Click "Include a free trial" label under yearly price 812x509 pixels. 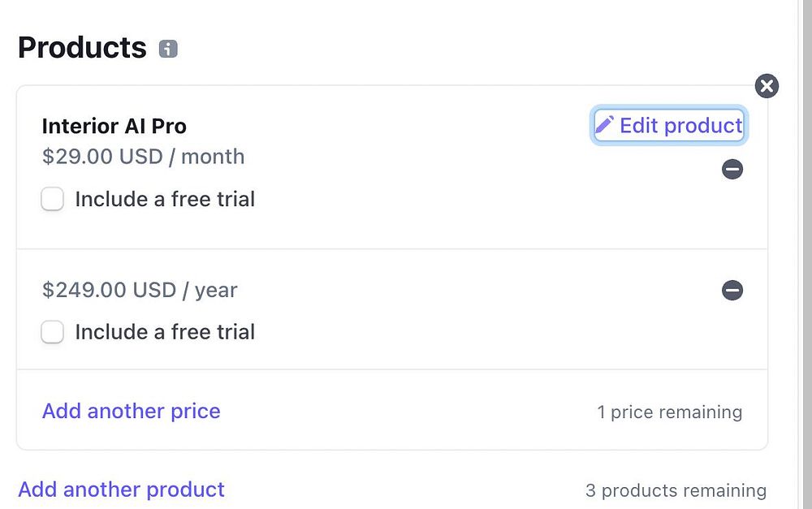165,332
